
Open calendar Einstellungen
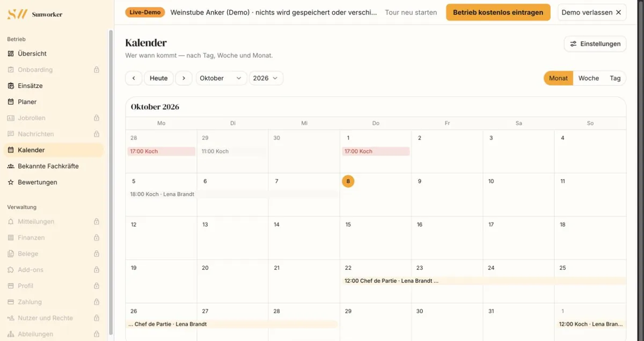click(595, 44)
